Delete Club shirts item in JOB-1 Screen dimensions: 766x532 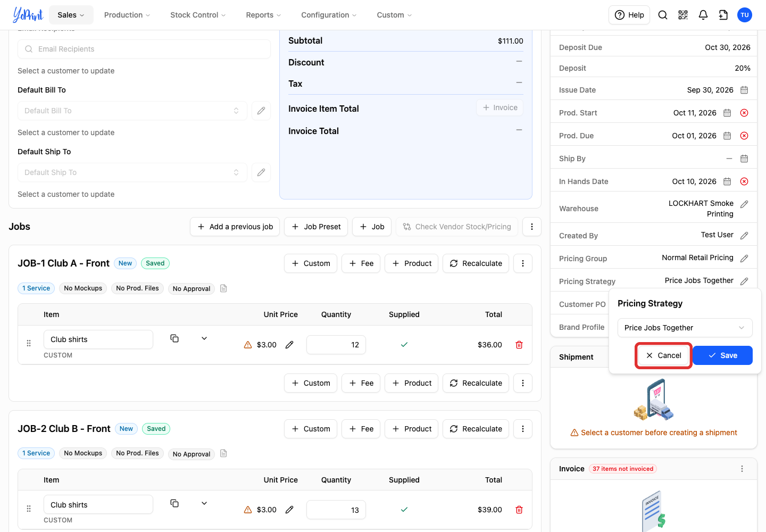[519, 345]
